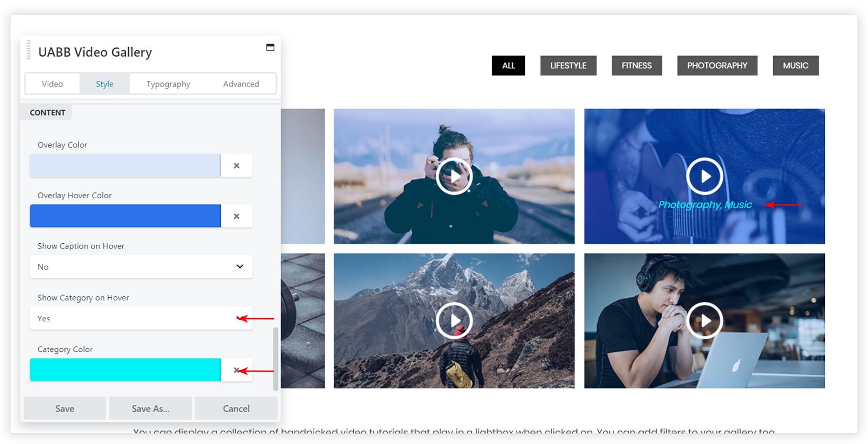Pick the cyan Category Color swatch
Viewport: 868px width, 444px height.
(125, 370)
